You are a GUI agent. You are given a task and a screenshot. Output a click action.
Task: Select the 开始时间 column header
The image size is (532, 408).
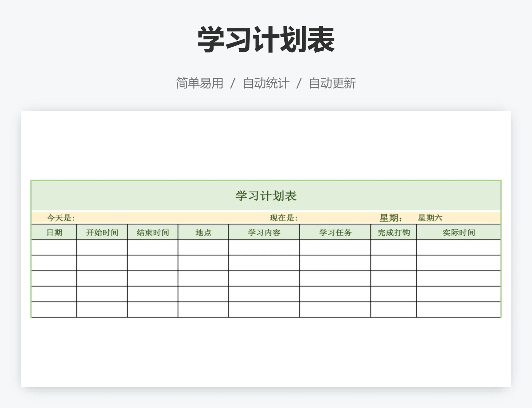click(x=102, y=233)
